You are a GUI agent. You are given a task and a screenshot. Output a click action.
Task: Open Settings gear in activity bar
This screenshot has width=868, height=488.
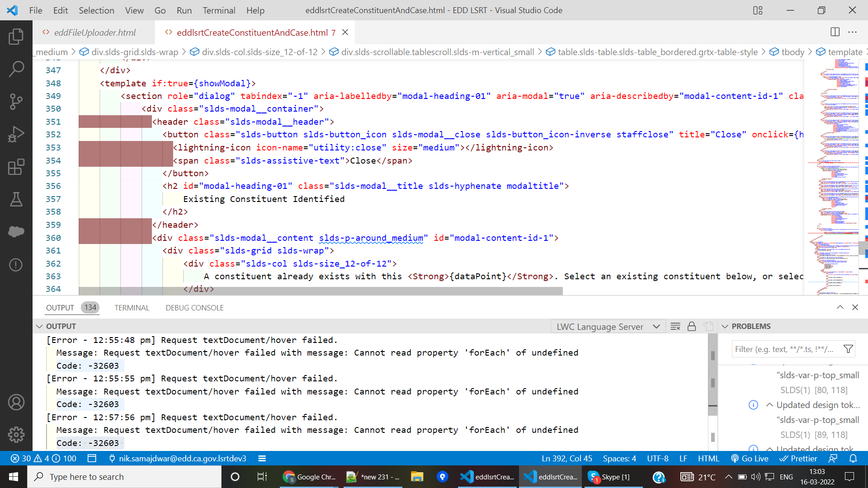tap(16, 435)
